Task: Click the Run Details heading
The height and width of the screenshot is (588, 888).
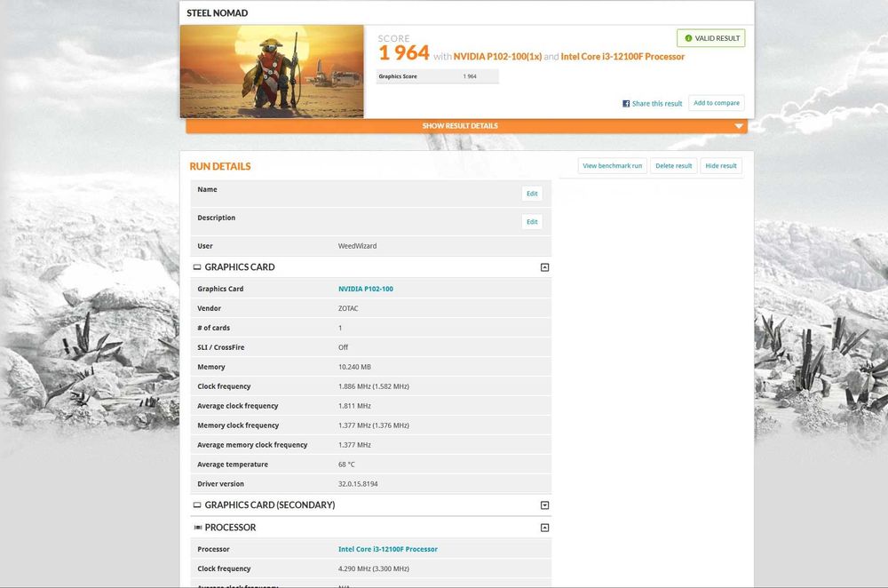Action: tap(220, 167)
